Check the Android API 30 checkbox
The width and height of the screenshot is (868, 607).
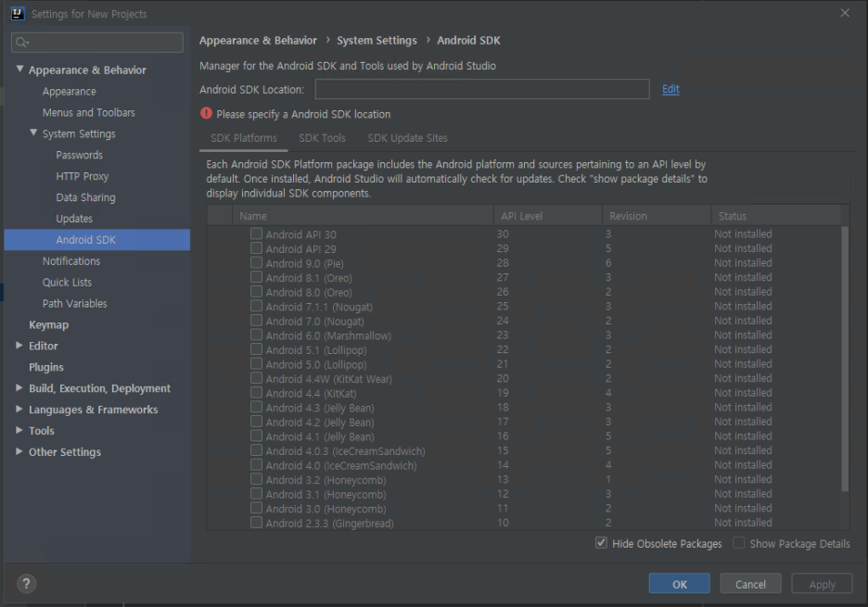point(256,234)
